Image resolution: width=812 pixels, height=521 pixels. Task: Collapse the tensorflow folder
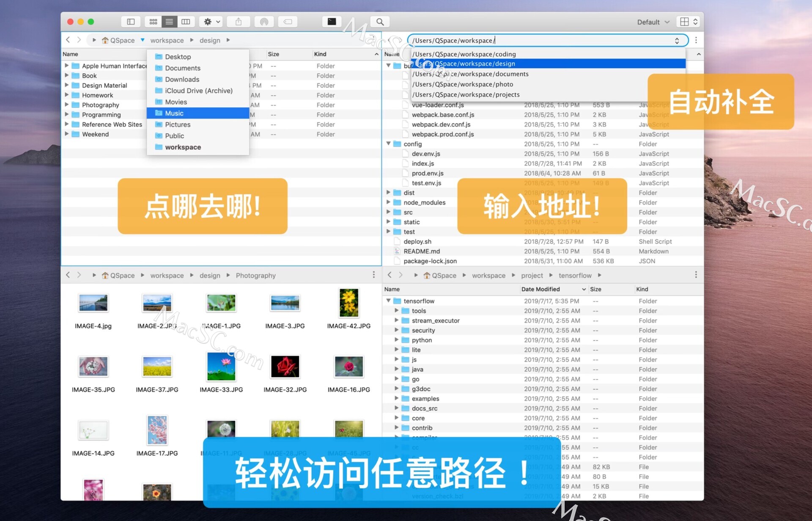(388, 301)
